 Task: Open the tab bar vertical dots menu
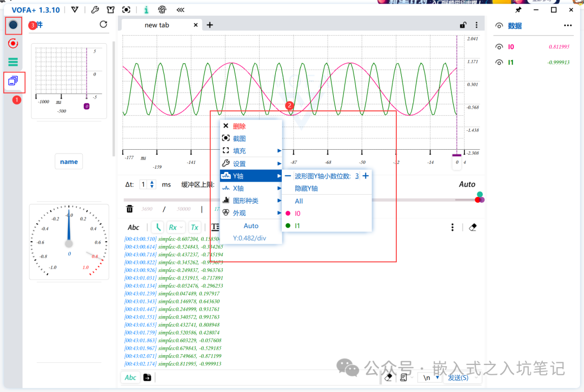click(476, 25)
